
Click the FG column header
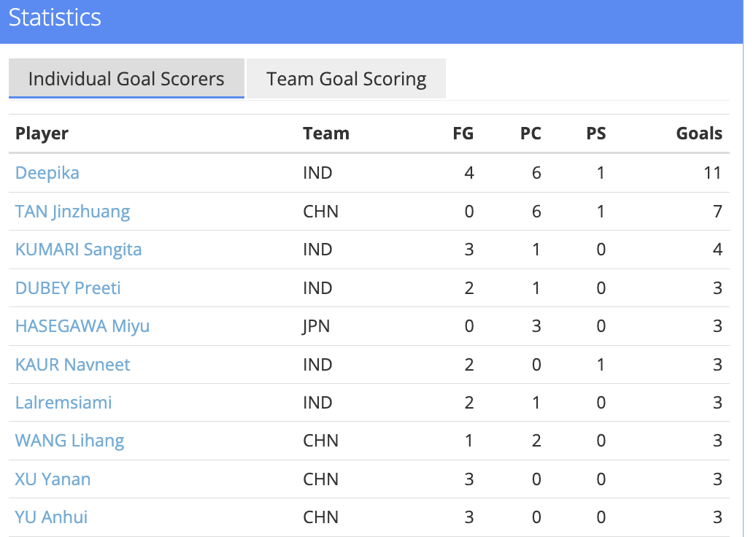pyautogui.click(x=463, y=134)
